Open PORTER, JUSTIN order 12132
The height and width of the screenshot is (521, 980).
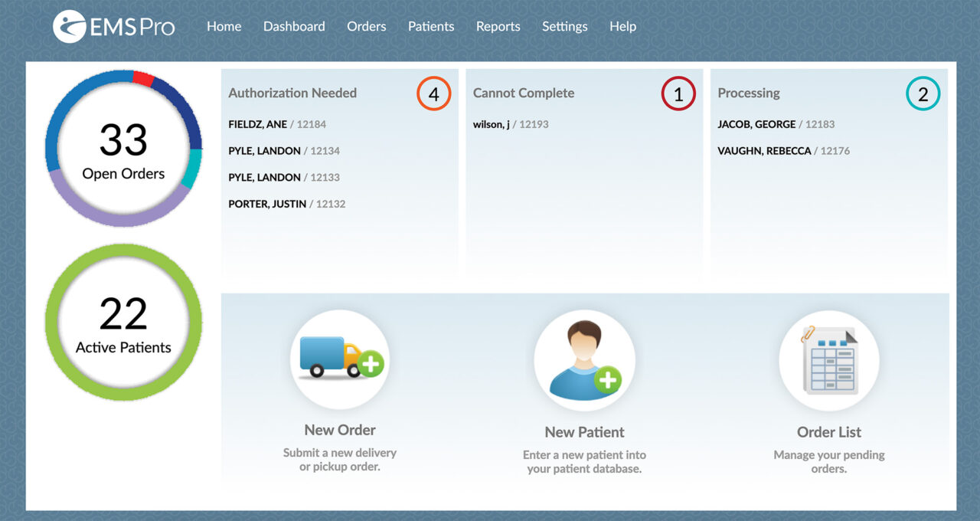pyautogui.click(x=286, y=204)
